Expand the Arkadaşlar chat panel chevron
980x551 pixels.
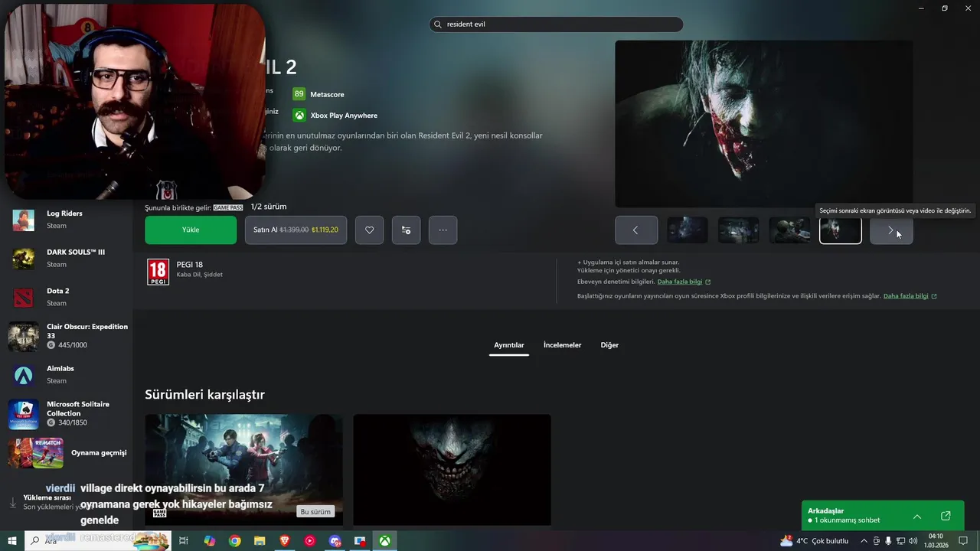coord(917,517)
